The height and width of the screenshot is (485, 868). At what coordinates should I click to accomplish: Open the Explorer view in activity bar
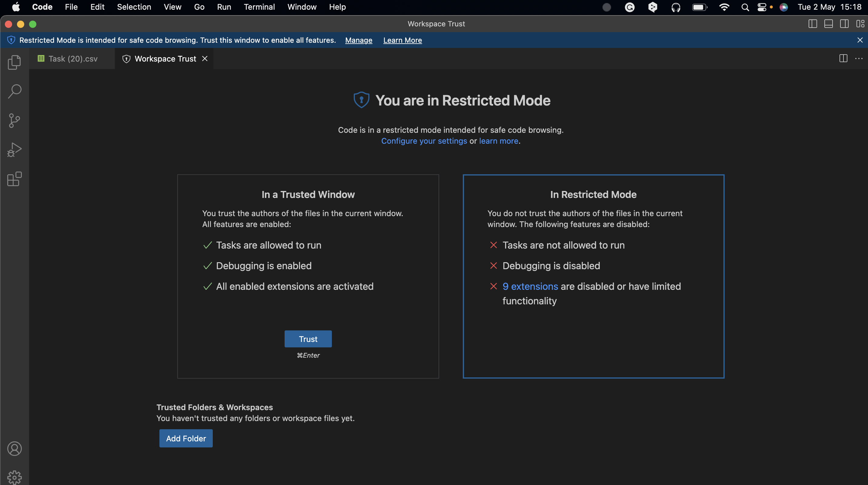point(14,62)
